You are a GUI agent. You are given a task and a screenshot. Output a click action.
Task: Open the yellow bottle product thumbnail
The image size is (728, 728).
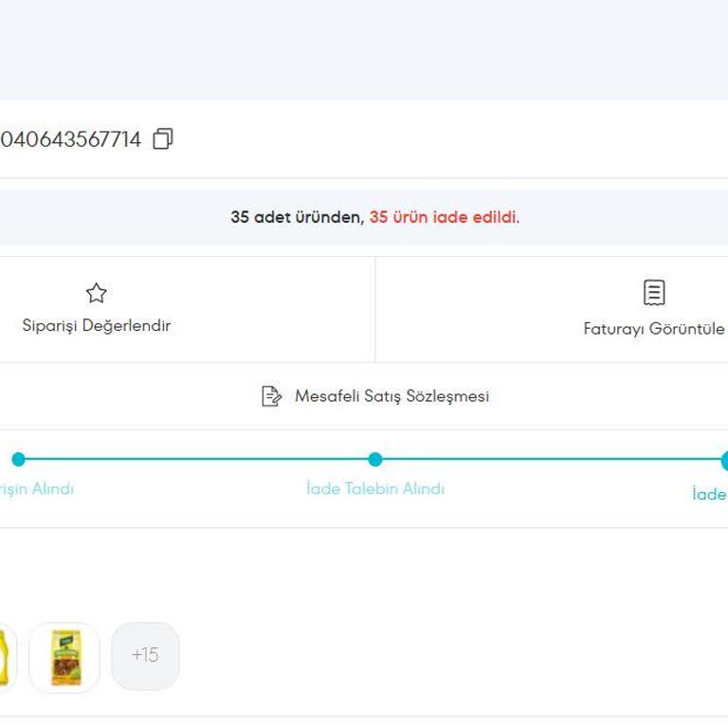[4, 657]
